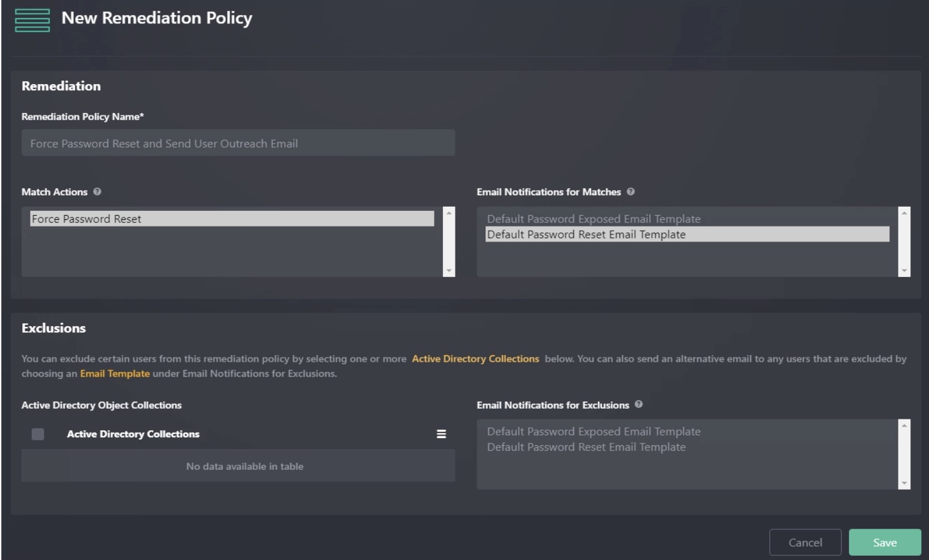Click in the Remediation Policy Name field
The height and width of the screenshot is (560, 929).
coord(238,143)
